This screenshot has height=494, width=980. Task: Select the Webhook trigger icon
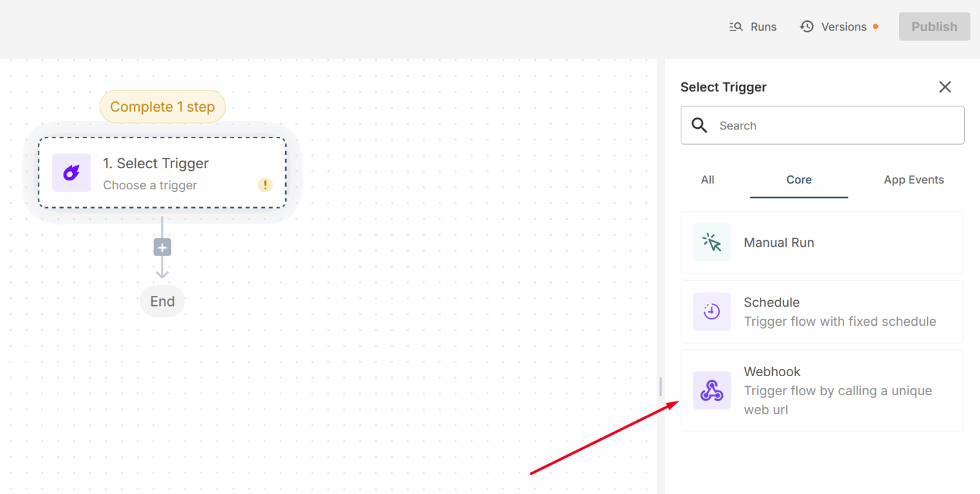(x=711, y=390)
